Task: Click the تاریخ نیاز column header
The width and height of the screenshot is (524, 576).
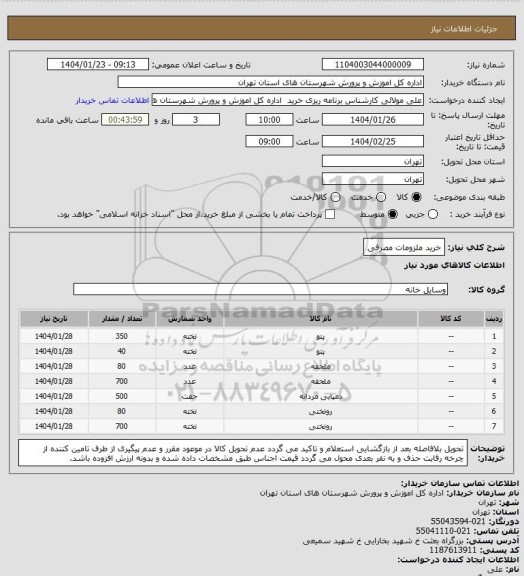Action: coord(54,318)
